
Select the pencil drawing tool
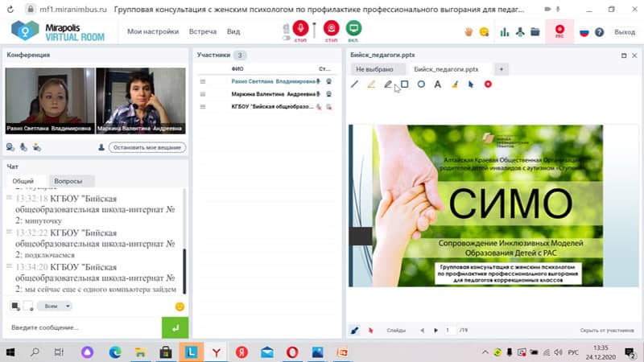pos(388,84)
